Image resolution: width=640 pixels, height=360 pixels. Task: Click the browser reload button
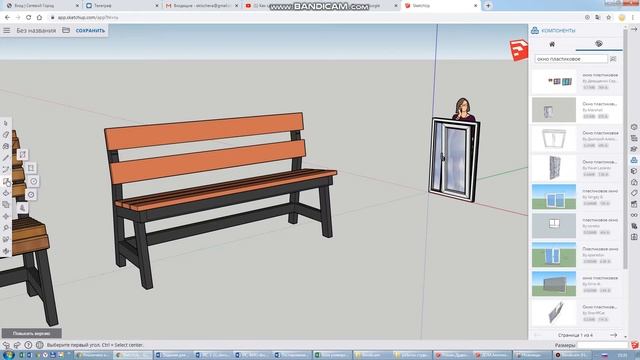click(x=29, y=18)
